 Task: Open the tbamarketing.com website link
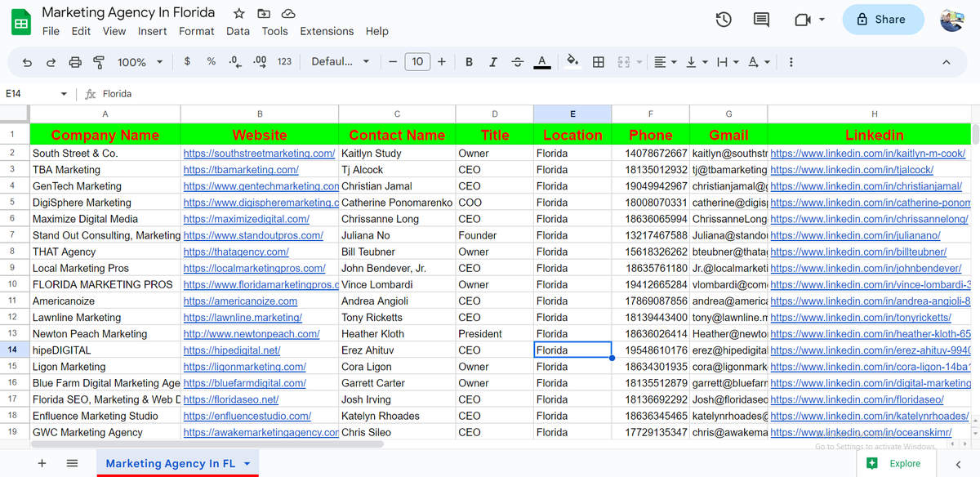point(241,170)
